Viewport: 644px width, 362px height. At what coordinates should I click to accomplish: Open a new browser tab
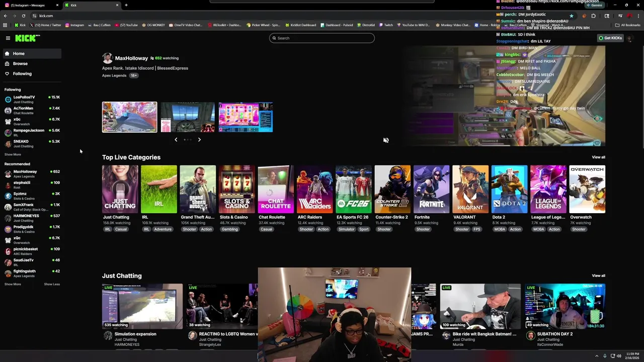point(126,5)
